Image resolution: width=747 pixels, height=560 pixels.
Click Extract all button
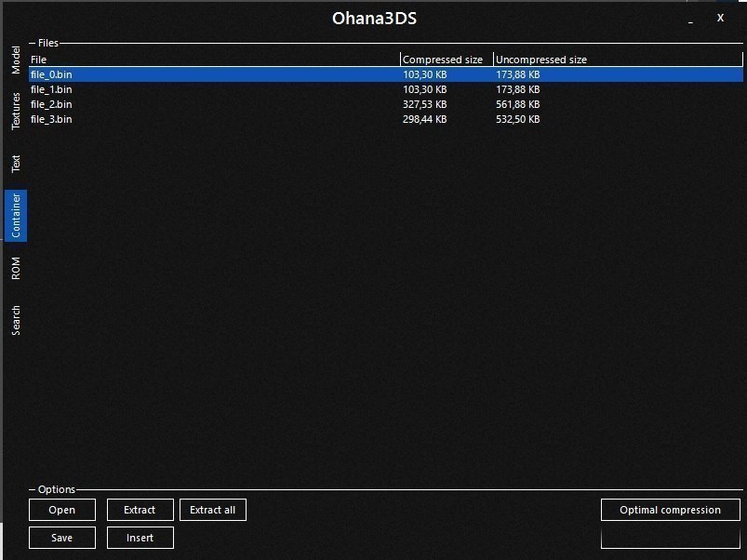tap(212, 510)
